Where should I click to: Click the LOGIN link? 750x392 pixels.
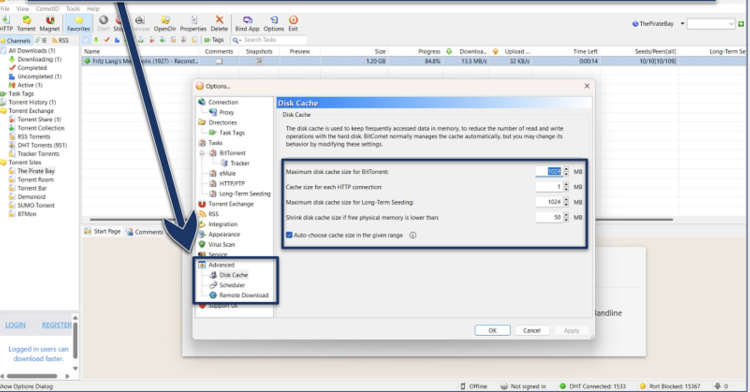(15, 325)
